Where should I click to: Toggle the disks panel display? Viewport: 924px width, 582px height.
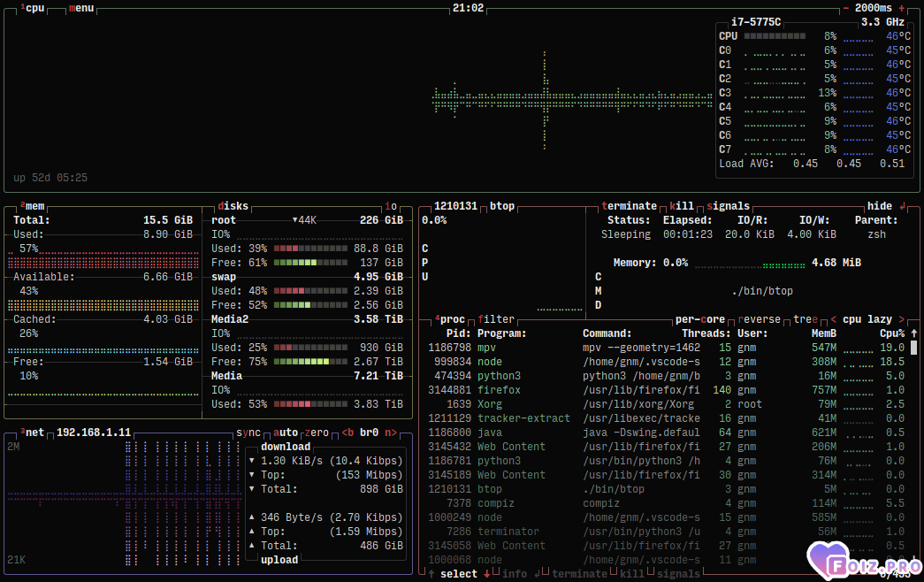(233, 206)
